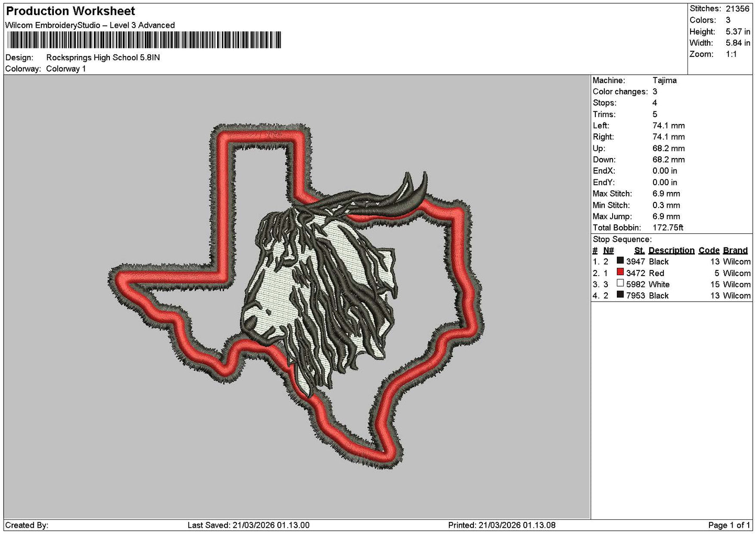Image resolution: width=756 pixels, height=534 pixels.
Task: Click the 'Code' column header
Action: 709,251
